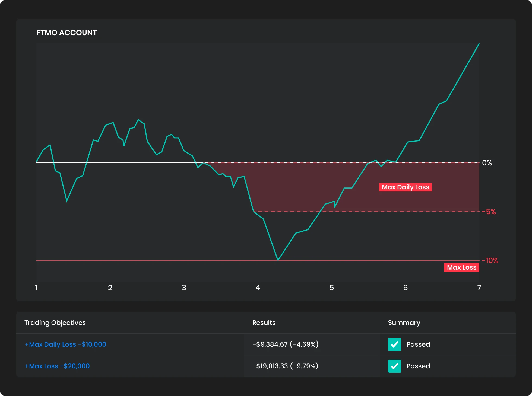
Task: Click the FTMO ACCOUNT chart title
Action: 66,33
